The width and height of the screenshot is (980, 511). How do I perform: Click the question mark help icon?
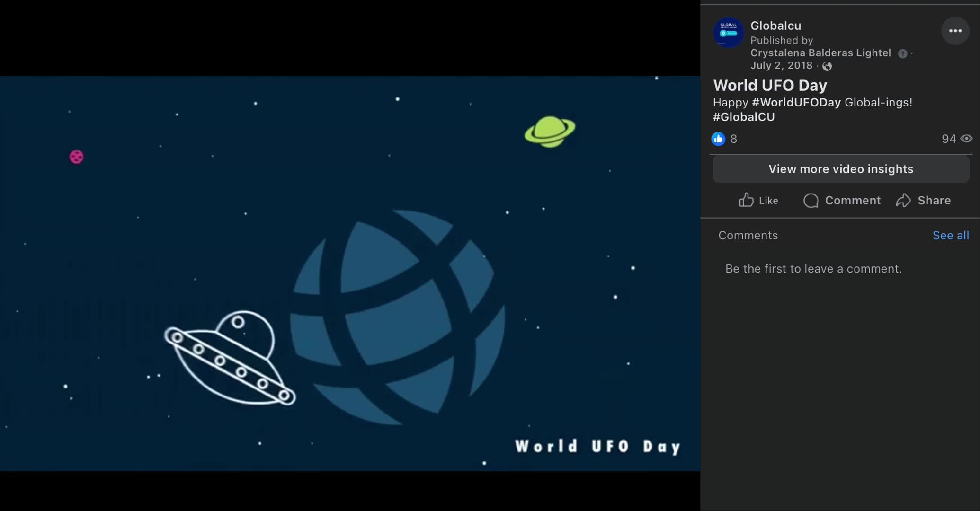coord(902,54)
